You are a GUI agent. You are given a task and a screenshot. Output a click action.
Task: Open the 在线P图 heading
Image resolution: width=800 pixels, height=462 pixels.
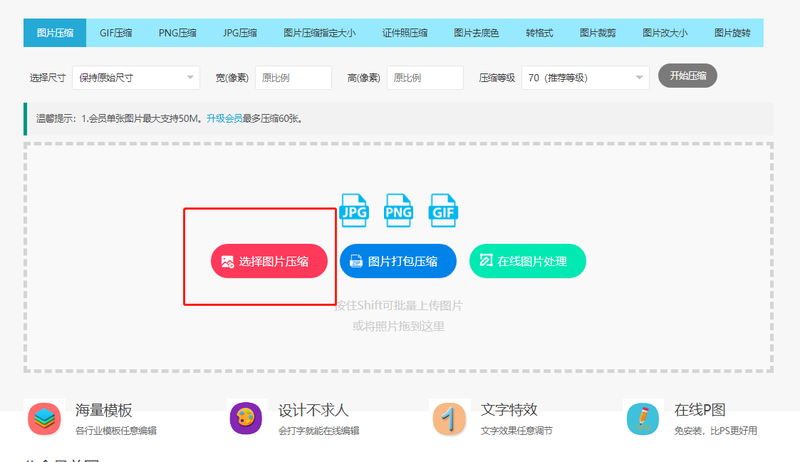click(699, 410)
